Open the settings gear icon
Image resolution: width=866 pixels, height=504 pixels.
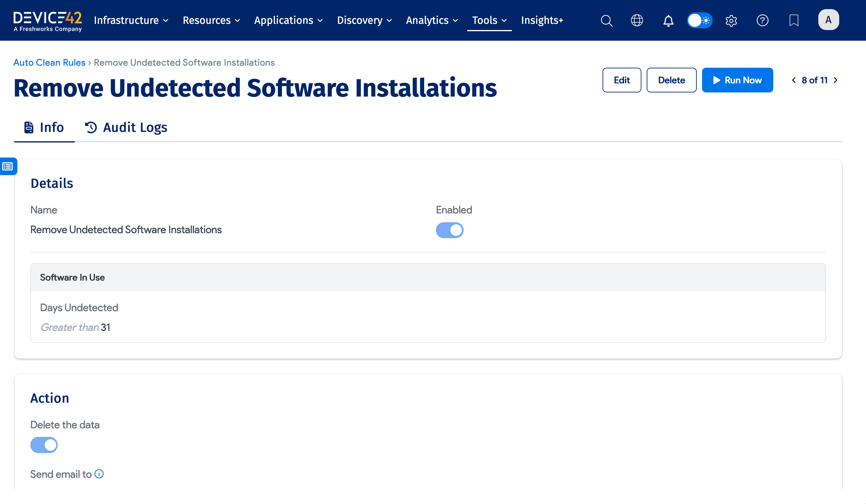tap(731, 21)
